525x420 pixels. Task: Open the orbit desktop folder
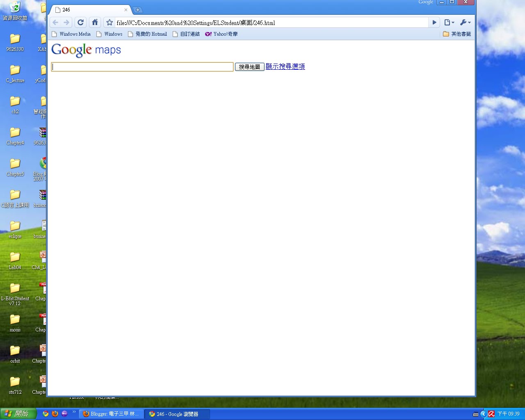click(x=15, y=354)
